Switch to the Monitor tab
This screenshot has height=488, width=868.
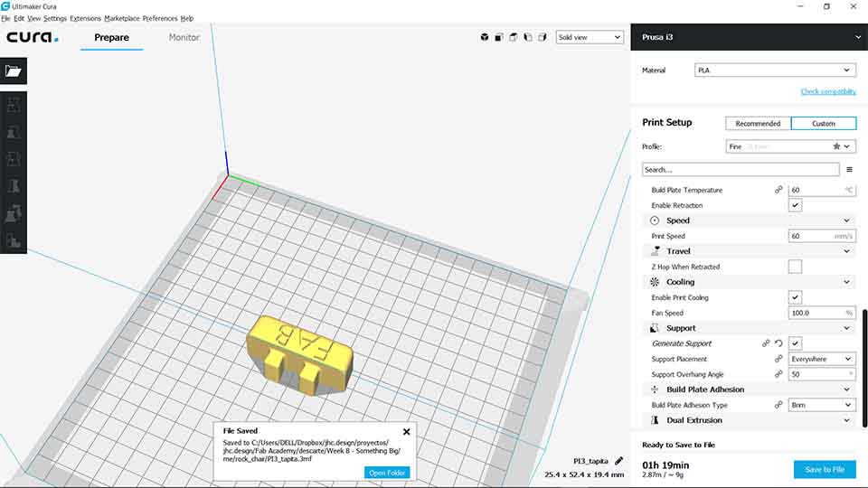click(184, 37)
